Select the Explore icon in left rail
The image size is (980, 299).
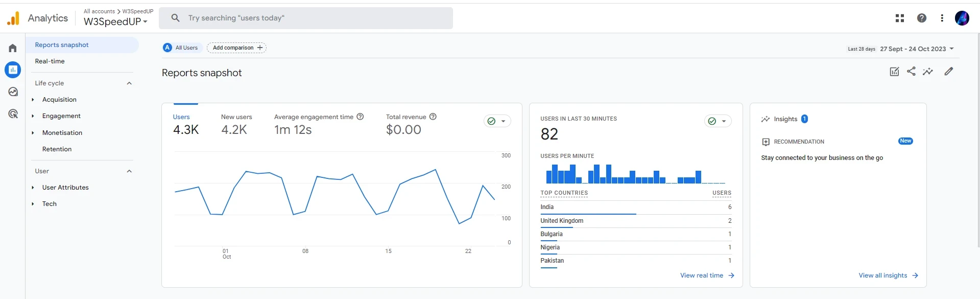coord(13,92)
